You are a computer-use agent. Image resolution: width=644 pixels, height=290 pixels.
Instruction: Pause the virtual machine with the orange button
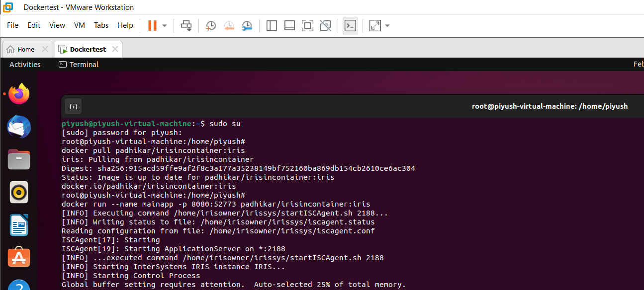[x=152, y=25]
